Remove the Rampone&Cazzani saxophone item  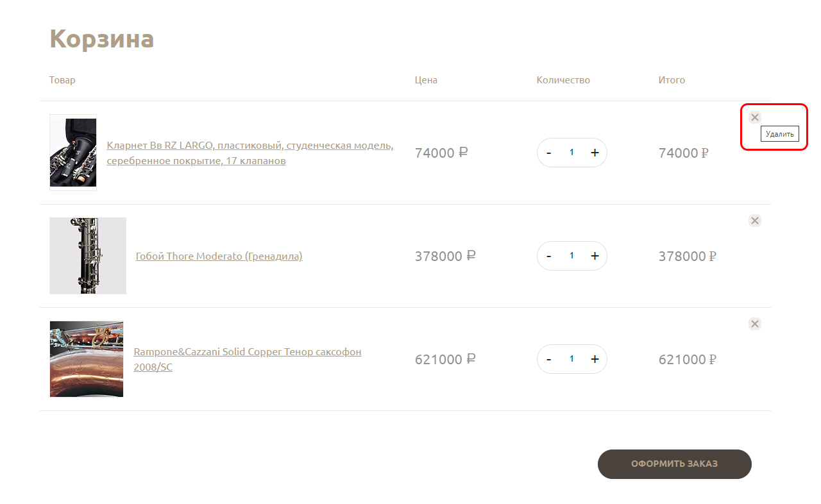pos(755,324)
